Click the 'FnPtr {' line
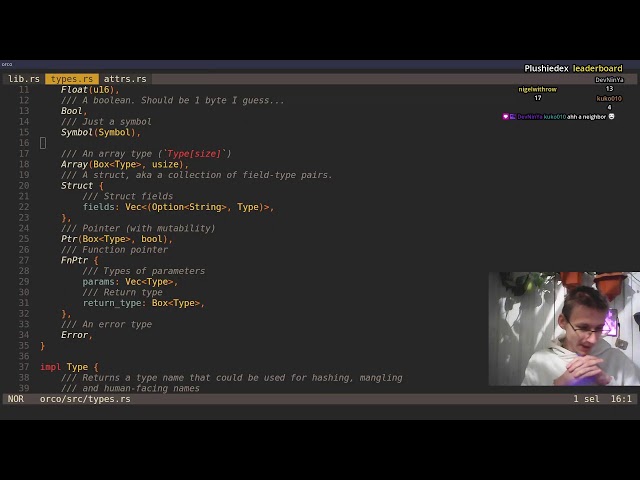The height and width of the screenshot is (480, 640). (x=80, y=260)
